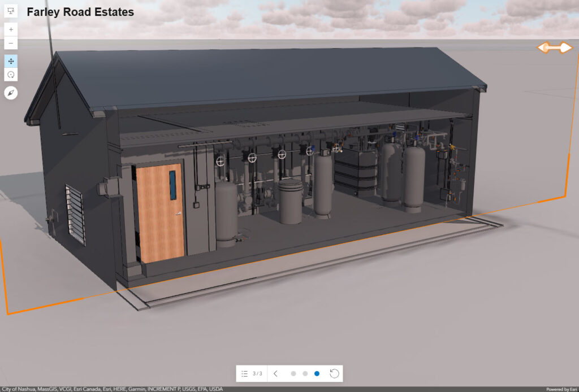Screen dimensions: 579x392
Task: Click the orange slice plane arrow handle
Action: (x=555, y=47)
